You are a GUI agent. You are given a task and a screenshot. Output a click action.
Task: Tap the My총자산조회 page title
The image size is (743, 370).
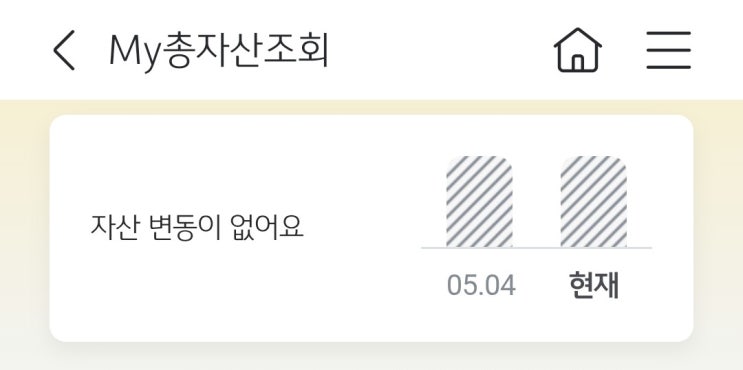[218, 51]
